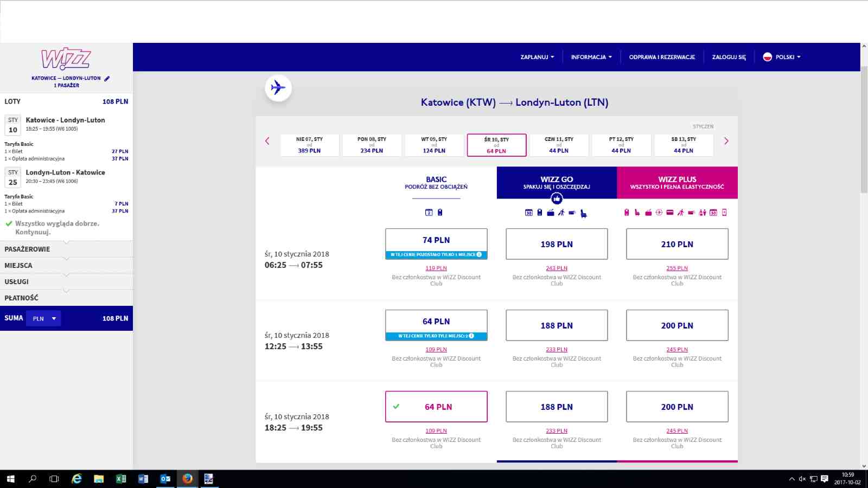868x488 pixels.
Task: Choose 198 PLN WIZZ GO fare button
Action: pyautogui.click(x=557, y=244)
